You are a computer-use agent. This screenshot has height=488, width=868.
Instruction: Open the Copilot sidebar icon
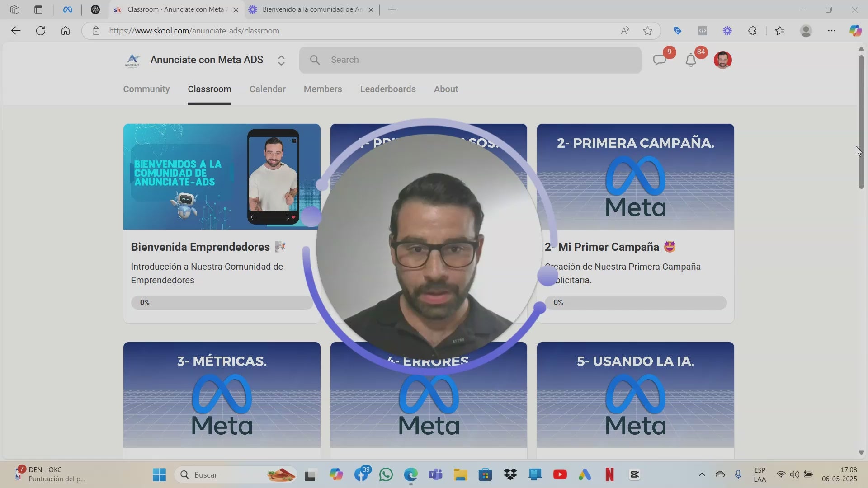point(855,31)
